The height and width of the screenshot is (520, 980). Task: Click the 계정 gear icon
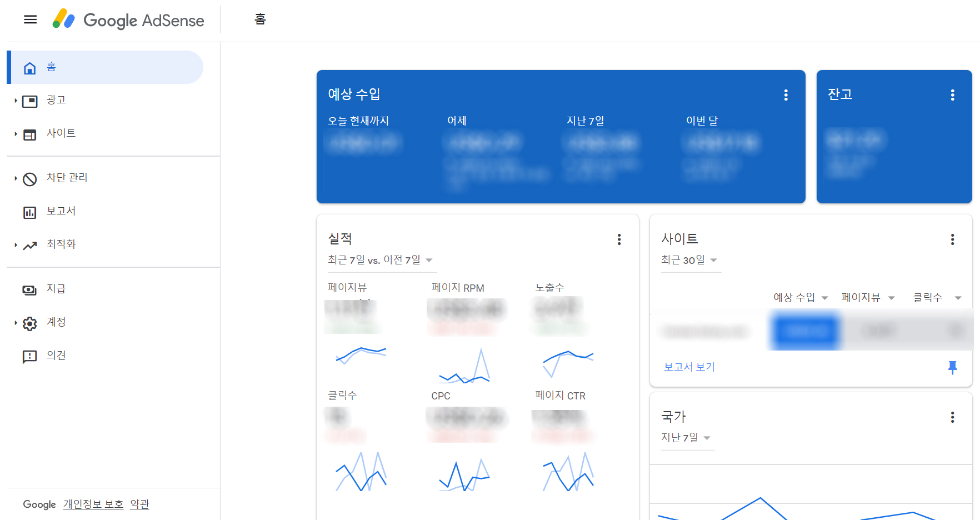pos(30,323)
